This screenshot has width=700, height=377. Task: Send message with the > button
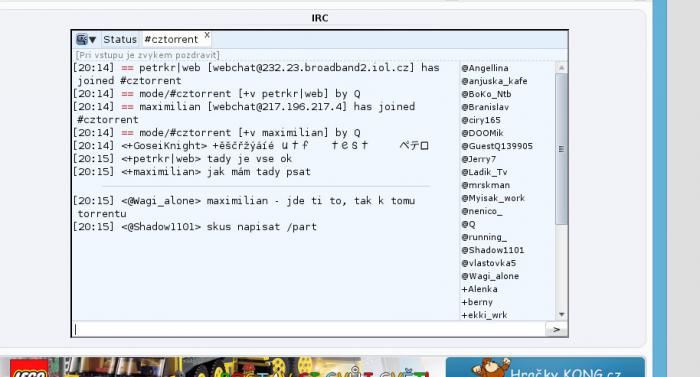pyautogui.click(x=556, y=329)
